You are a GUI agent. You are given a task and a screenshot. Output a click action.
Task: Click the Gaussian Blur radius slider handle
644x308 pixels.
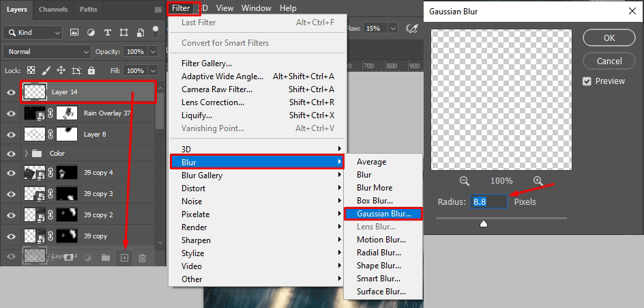(484, 224)
